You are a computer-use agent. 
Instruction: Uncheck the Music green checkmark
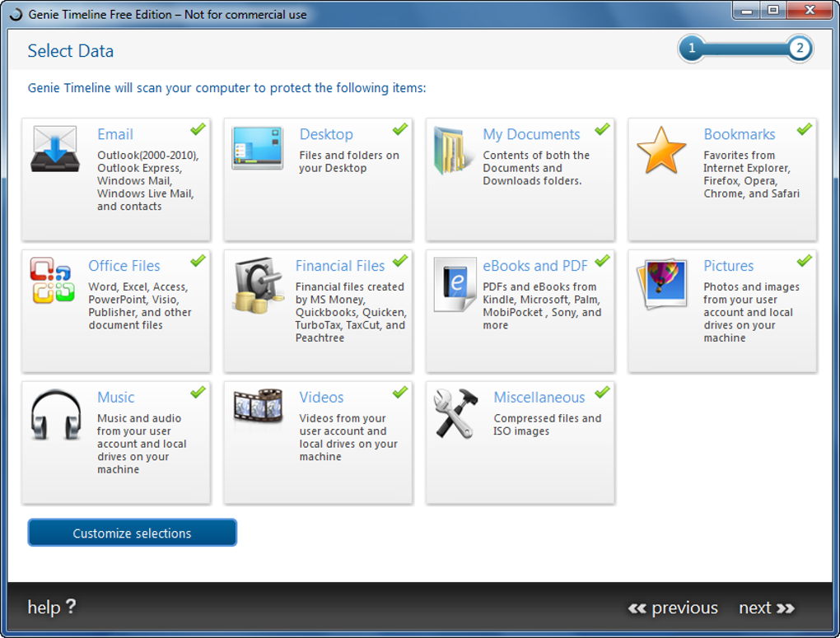[x=198, y=392]
